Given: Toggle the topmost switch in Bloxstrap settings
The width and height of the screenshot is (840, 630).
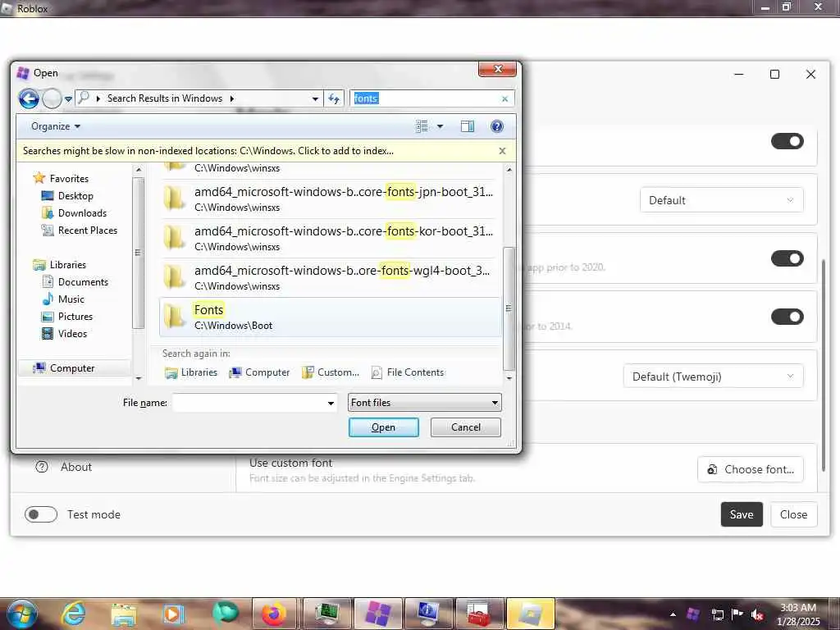Looking at the screenshot, I should [787, 141].
